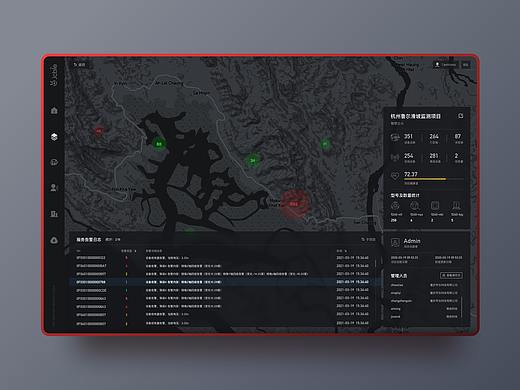Select zhangzhengyan in the manager list
The width and height of the screenshot is (520, 390).
[x=401, y=301]
